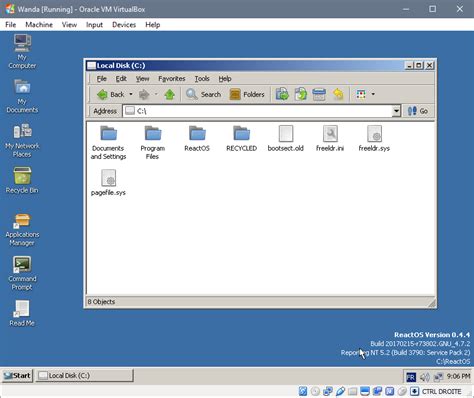Click the Move To toolbar icon
Viewport: 474px width, 398px height.
click(x=282, y=94)
